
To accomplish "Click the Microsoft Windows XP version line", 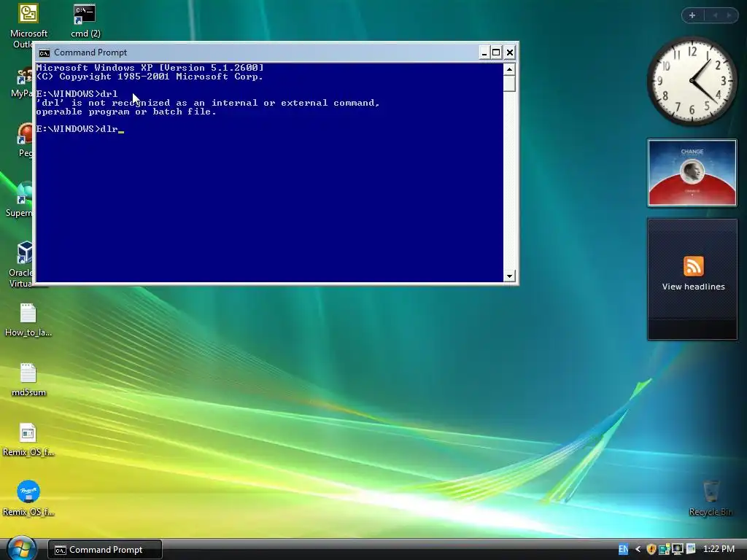I will pyautogui.click(x=150, y=68).
